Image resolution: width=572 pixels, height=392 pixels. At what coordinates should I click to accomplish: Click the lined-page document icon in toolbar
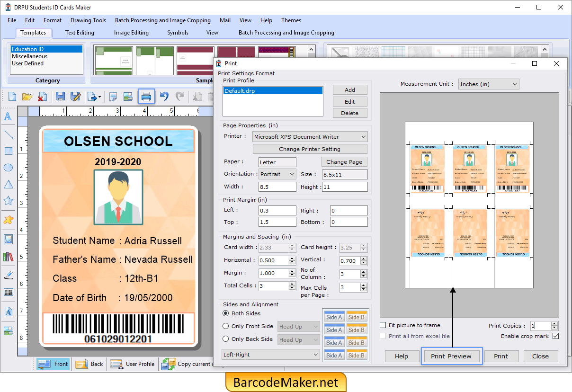point(113,97)
